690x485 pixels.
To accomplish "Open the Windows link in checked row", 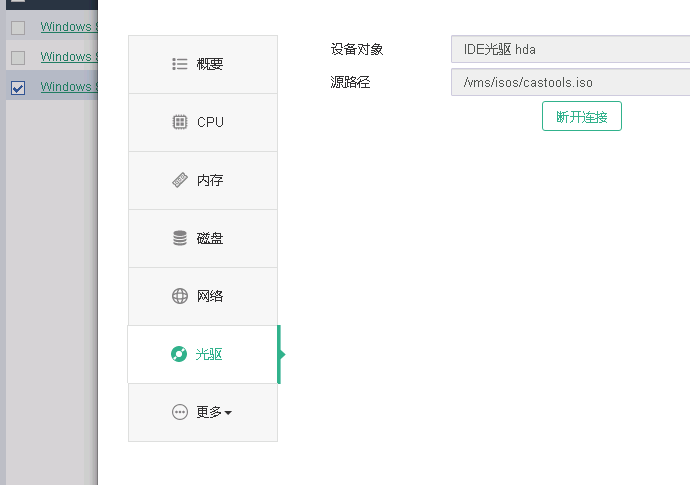I will (68, 87).
